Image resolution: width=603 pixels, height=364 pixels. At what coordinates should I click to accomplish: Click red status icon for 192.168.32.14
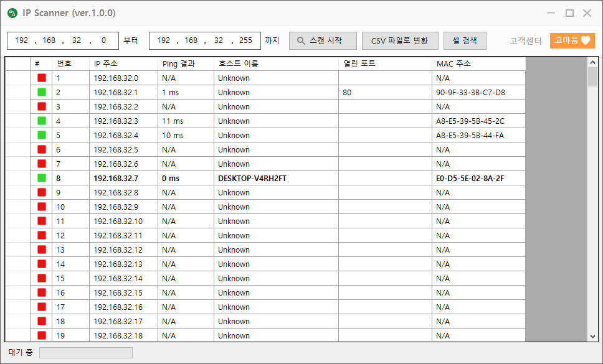coord(42,278)
